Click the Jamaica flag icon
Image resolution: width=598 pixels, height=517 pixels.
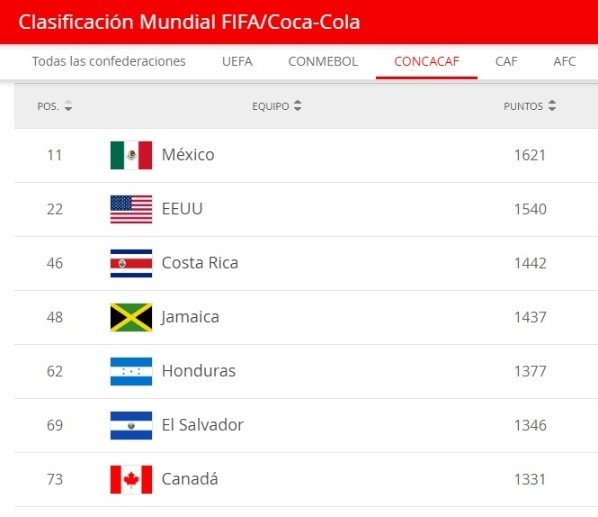coord(131,317)
